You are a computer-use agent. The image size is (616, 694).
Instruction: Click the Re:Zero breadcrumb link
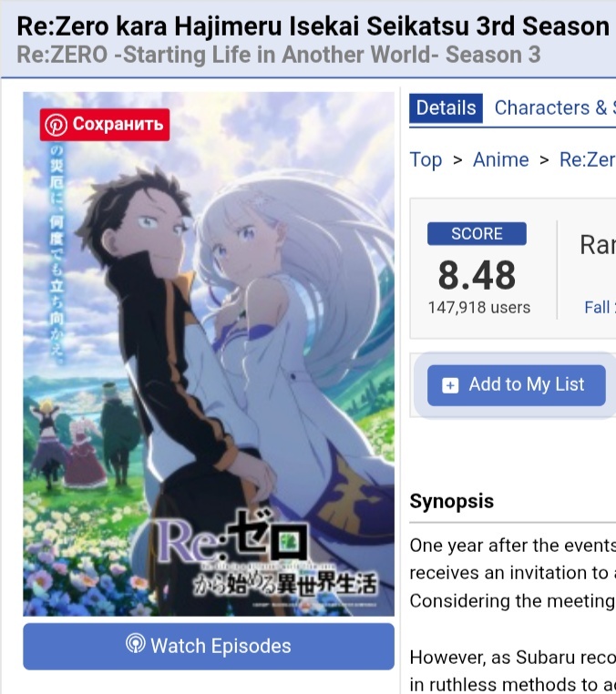(x=587, y=159)
